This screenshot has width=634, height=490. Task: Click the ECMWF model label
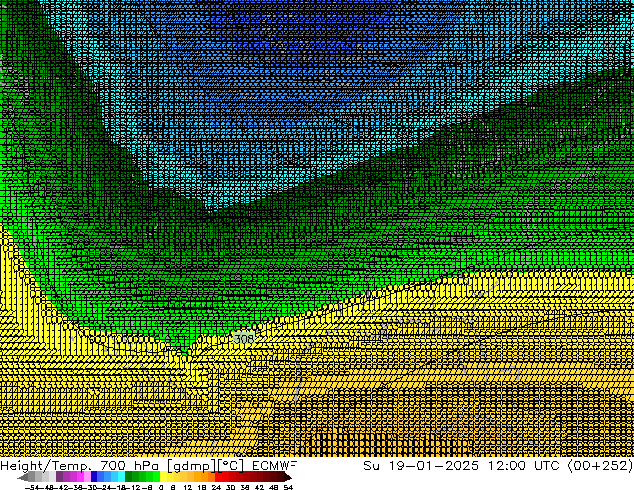point(274,465)
